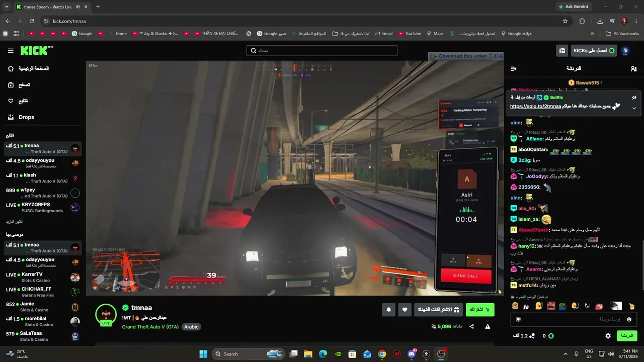Click the Kick search box
This screenshot has height=362, width=644.
pos(322,51)
